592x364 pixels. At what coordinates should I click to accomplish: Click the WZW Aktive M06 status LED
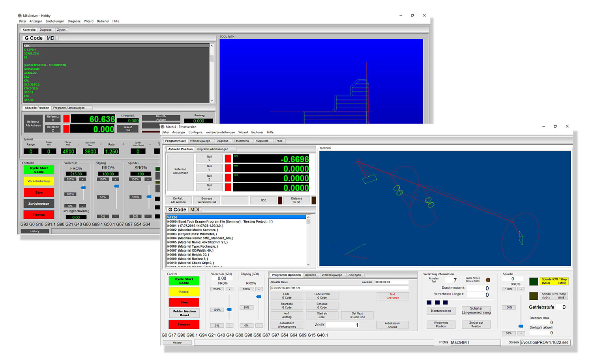pyautogui.click(x=488, y=280)
